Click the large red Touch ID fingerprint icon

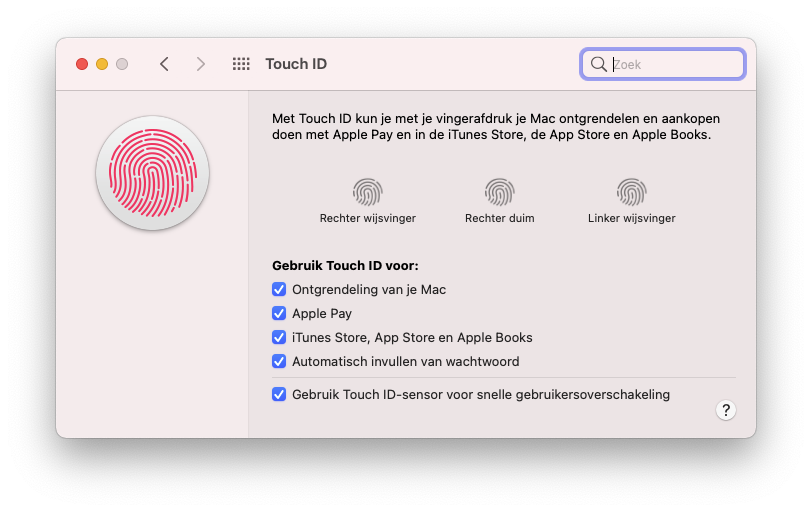click(x=153, y=173)
